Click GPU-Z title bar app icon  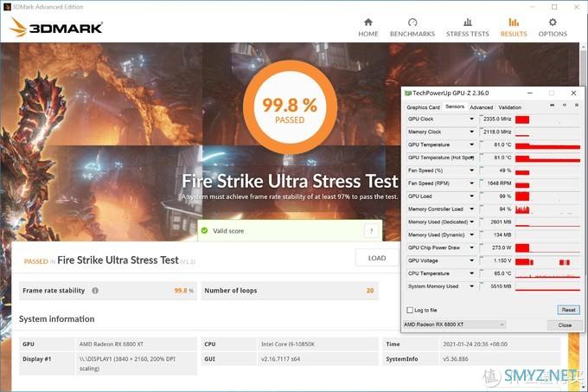click(407, 93)
